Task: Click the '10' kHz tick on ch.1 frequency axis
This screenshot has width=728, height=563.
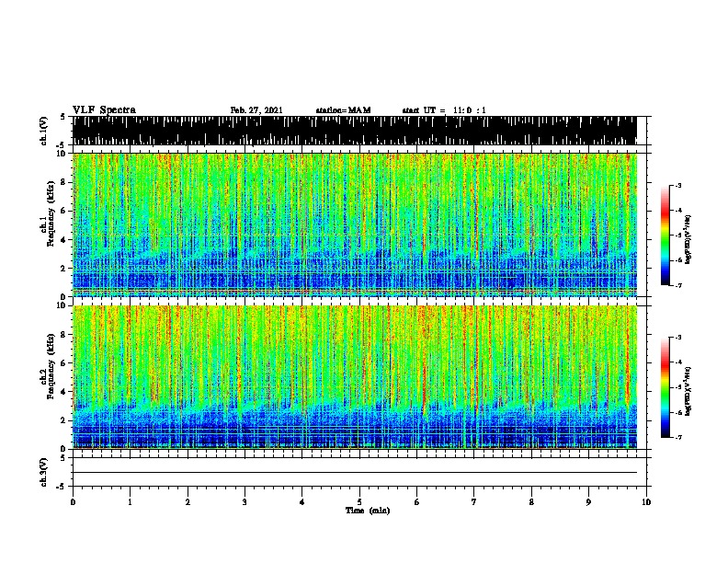Action: click(63, 154)
